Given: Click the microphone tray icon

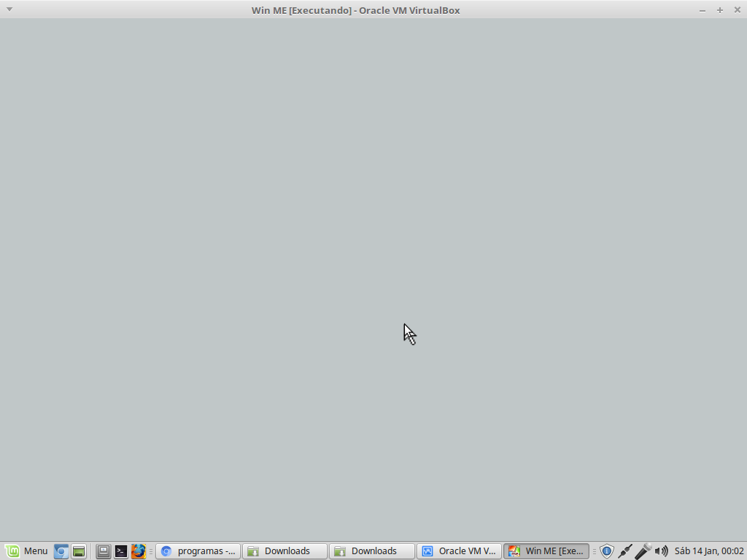Looking at the screenshot, I should point(643,551).
